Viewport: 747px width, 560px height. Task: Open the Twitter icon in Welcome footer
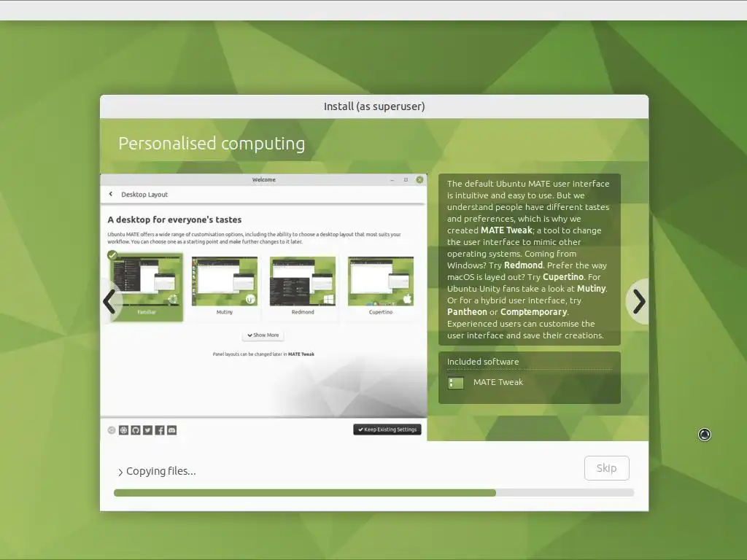pyautogui.click(x=147, y=430)
